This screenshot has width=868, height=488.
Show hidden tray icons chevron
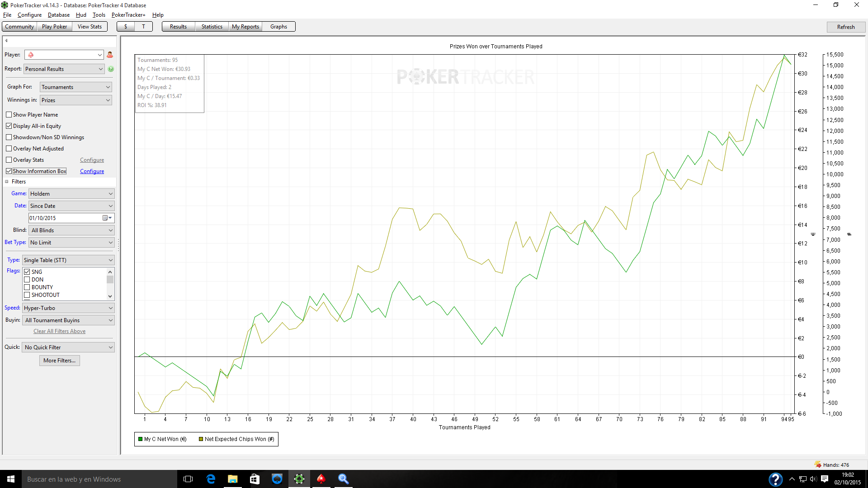coord(792,479)
